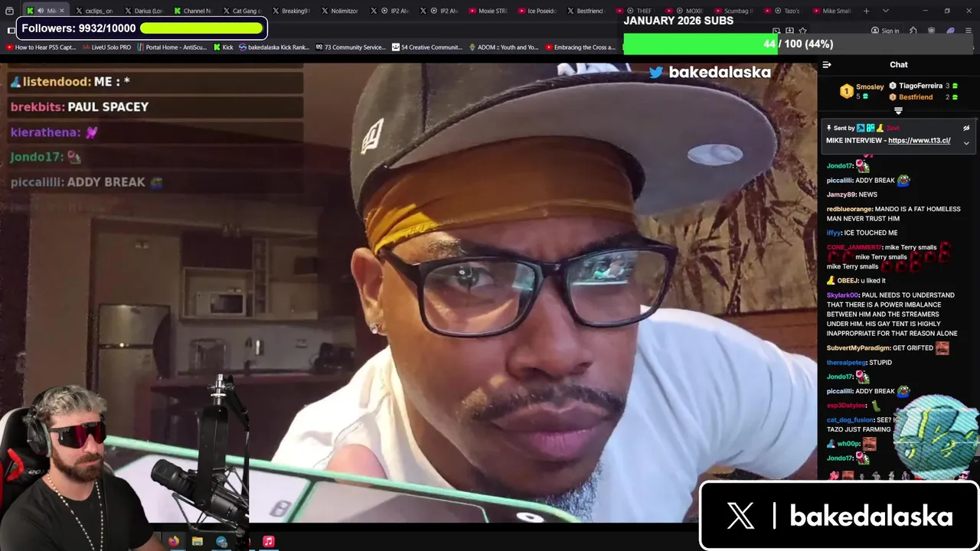980x551 pixels.
Task: Expand the pinned MIKE INTERVIEW message chevron
Action: coord(966,143)
